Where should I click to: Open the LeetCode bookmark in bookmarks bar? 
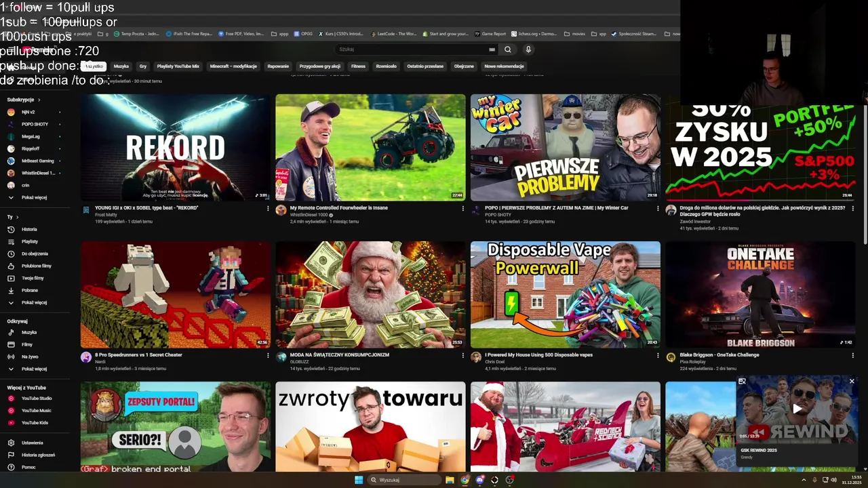(x=393, y=34)
